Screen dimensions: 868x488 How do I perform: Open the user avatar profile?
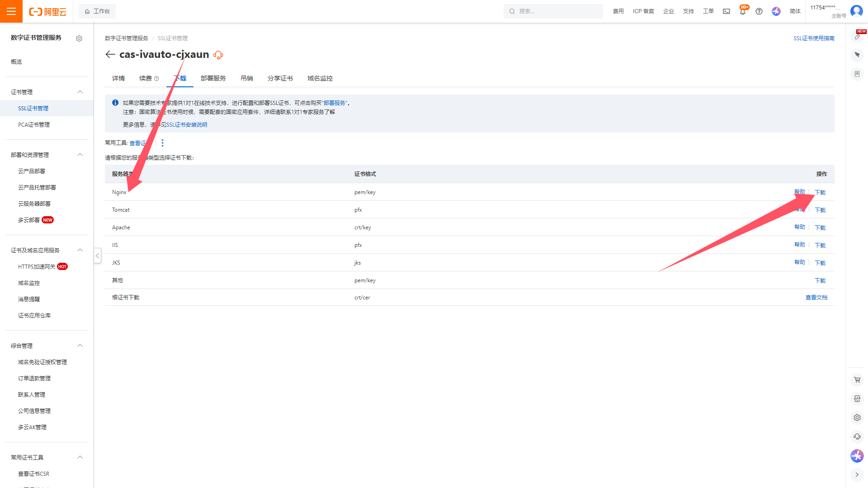click(x=857, y=11)
